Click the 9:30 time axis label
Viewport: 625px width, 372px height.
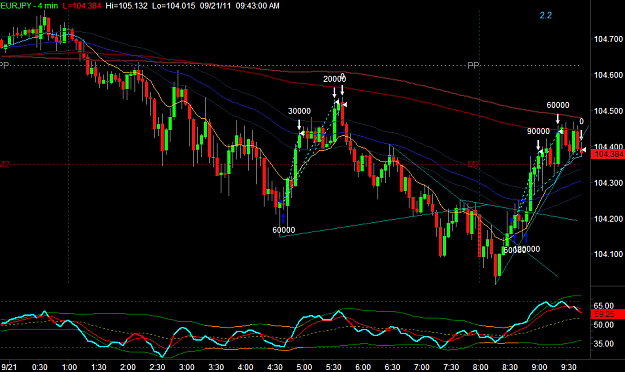(x=568, y=367)
